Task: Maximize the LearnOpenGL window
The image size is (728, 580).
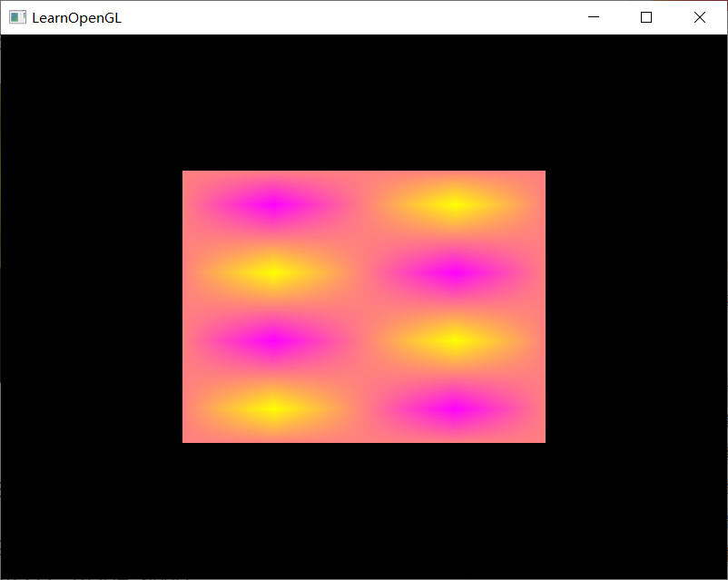Action: [x=646, y=17]
